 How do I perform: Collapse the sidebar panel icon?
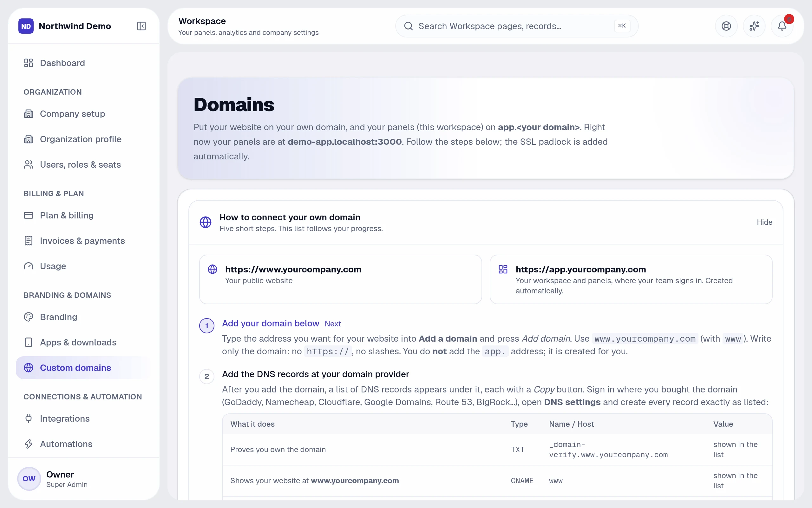pos(141,26)
